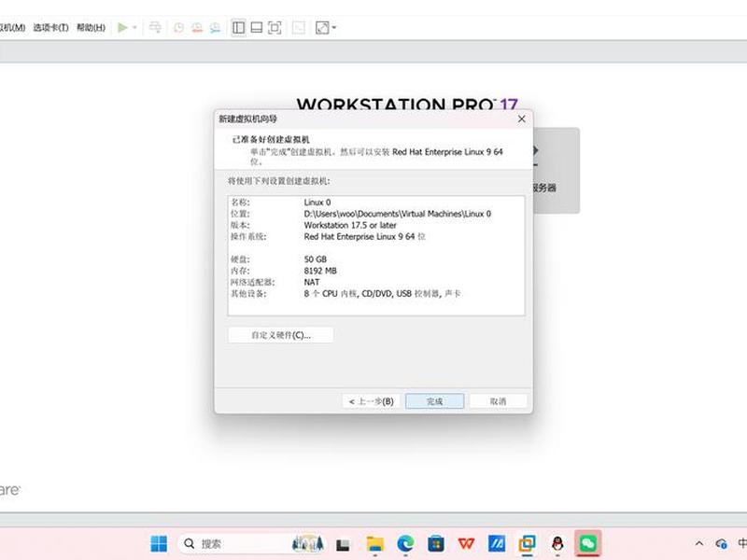
Task: Open the stretch display dropdown arrow
Action: point(333,28)
